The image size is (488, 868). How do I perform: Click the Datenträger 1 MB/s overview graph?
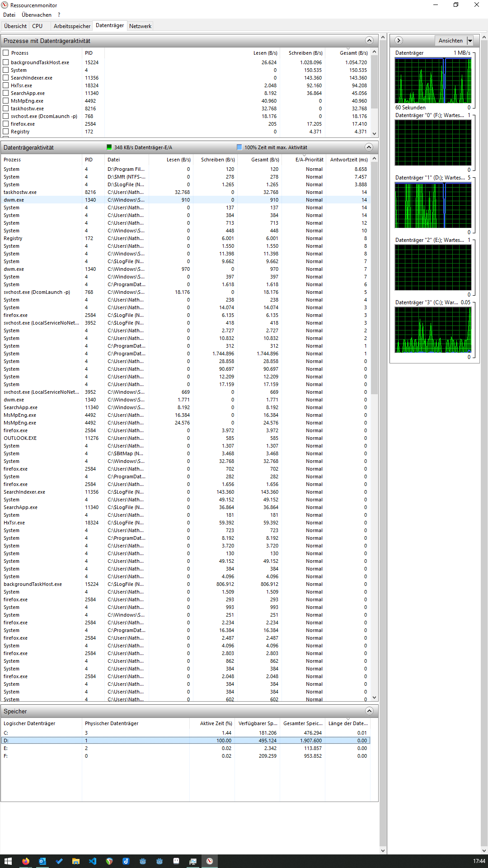tap(433, 80)
